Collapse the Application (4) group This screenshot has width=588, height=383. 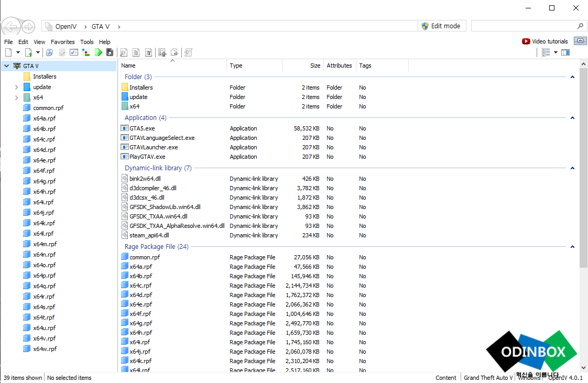[572, 118]
